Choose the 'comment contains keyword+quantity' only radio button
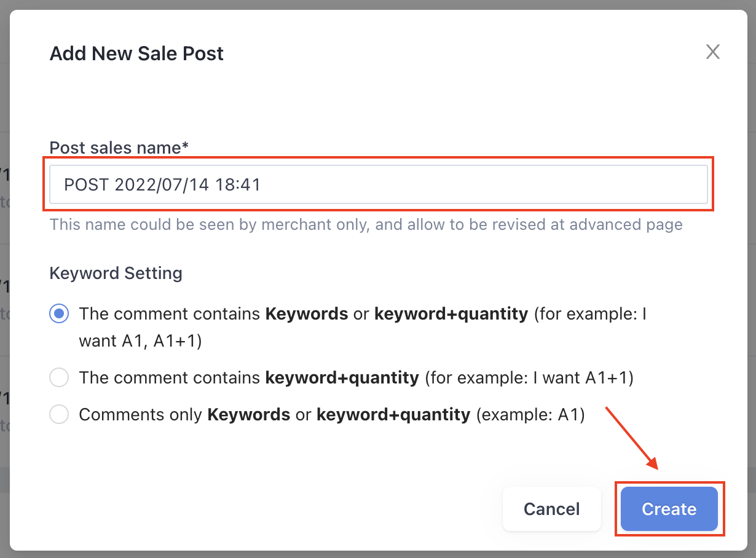This screenshot has height=558, width=756. point(59,377)
